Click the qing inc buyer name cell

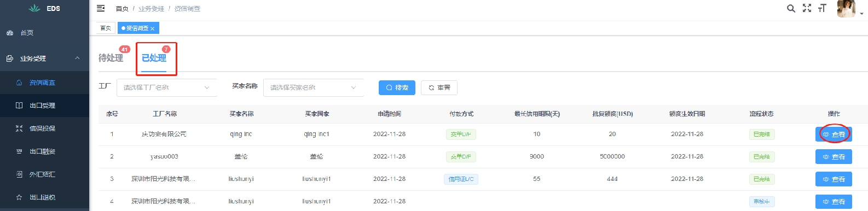pyautogui.click(x=241, y=134)
